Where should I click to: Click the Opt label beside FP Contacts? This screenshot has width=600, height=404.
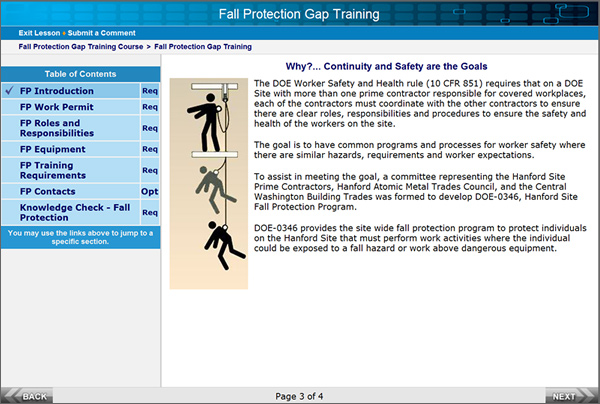click(149, 191)
